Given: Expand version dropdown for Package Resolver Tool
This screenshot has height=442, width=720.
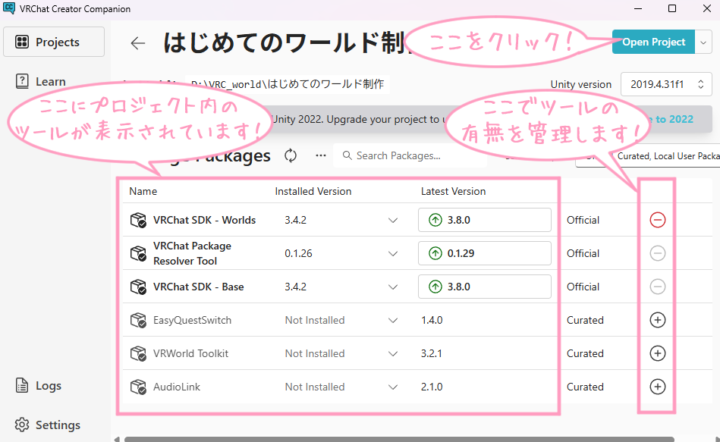Looking at the screenshot, I should [x=393, y=253].
